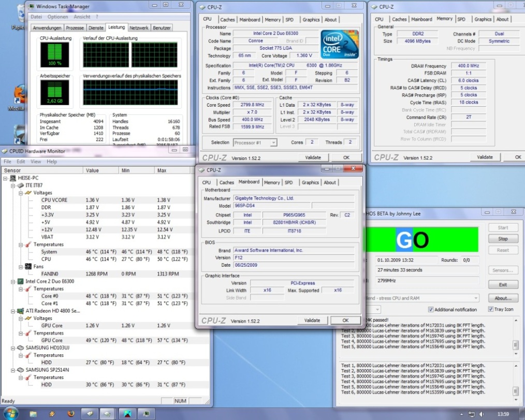
Task: Click the Voltages lightning icon under ITE IT87
Action: [28, 193]
